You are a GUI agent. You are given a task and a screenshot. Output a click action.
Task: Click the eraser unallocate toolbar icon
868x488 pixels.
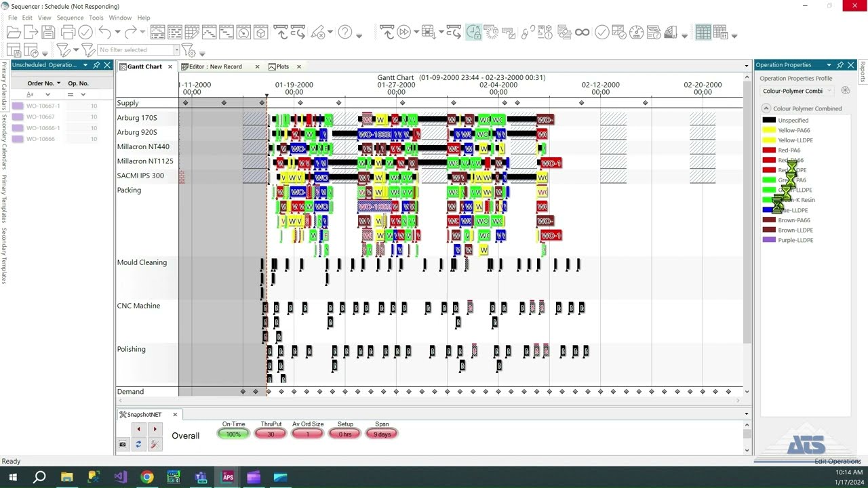318,32
